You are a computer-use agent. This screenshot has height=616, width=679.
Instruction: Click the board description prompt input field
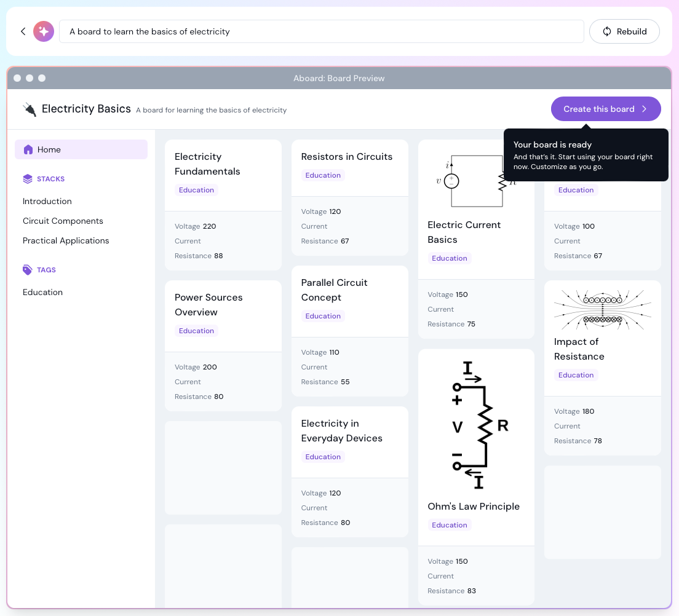tap(321, 31)
